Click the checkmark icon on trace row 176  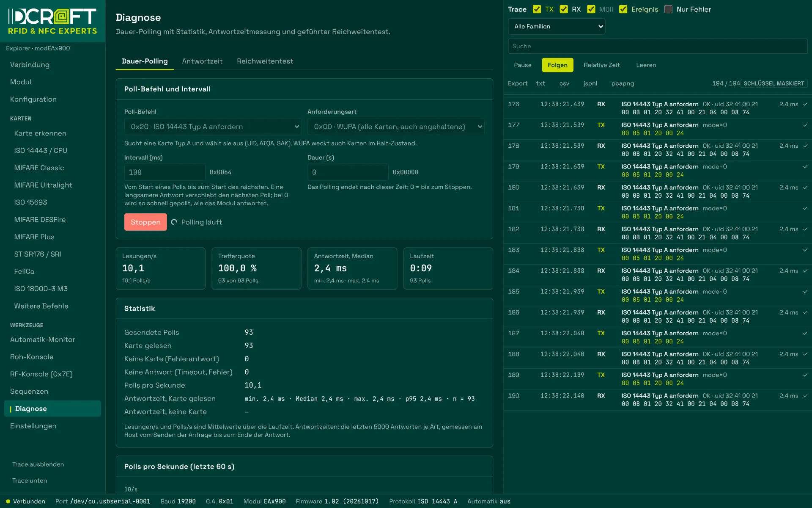[805, 104]
